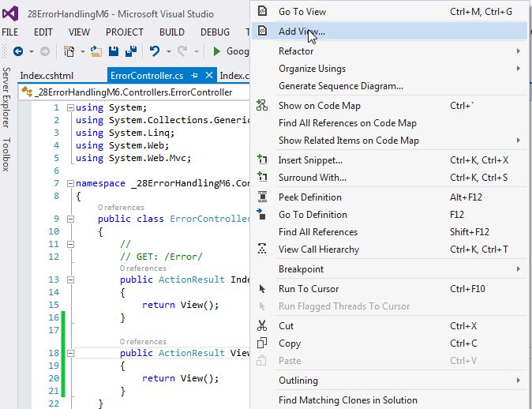Click the Redo arrow icon

pos(182,51)
